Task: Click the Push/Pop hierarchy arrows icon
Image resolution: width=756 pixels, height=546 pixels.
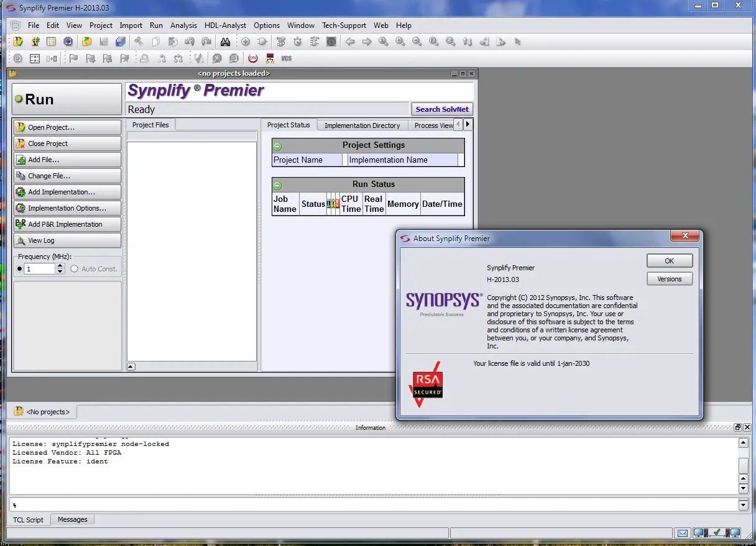Action: [x=468, y=42]
